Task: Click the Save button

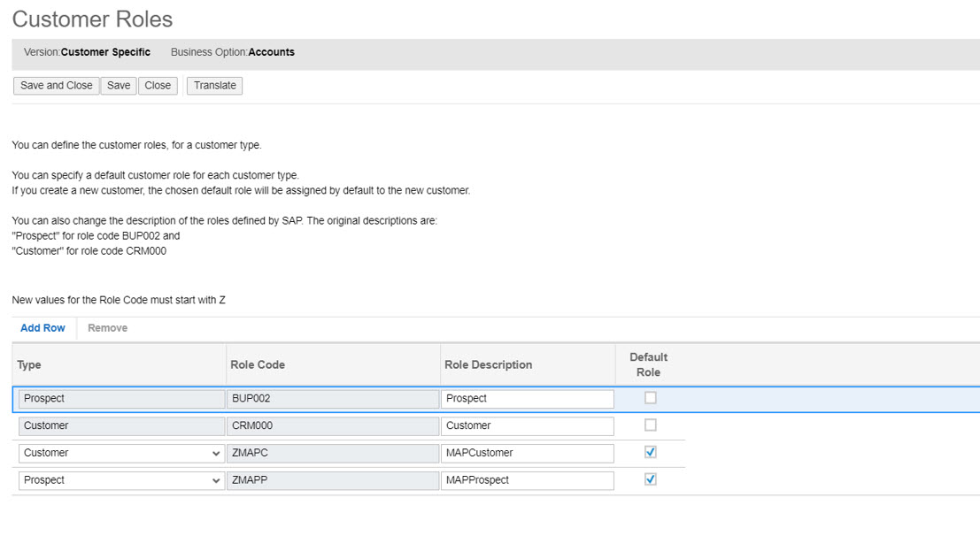Action: pyautogui.click(x=118, y=86)
